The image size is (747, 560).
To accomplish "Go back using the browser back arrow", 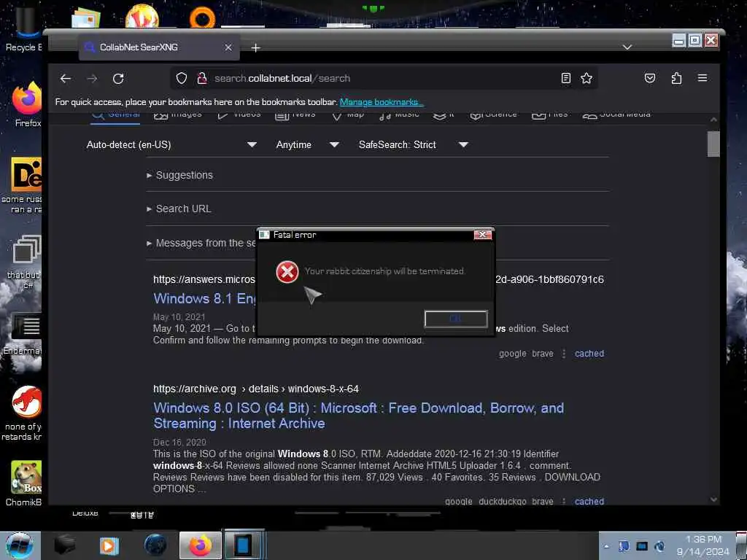I will (66, 79).
